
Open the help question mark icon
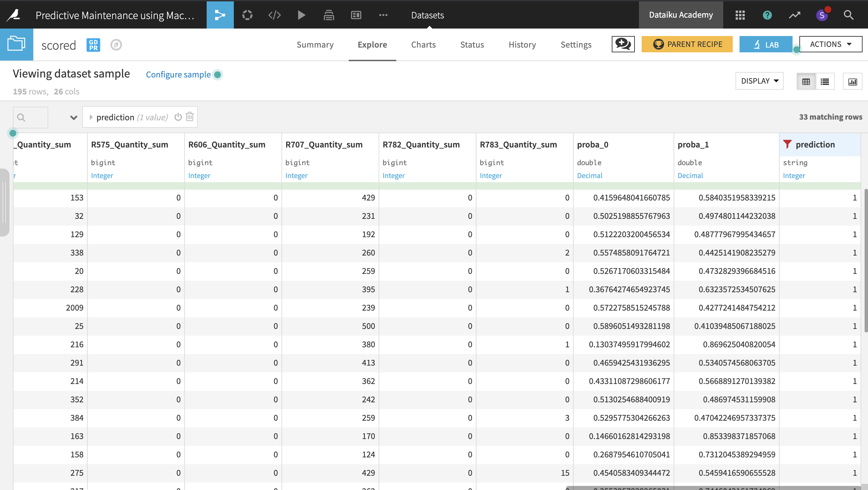coord(767,15)
